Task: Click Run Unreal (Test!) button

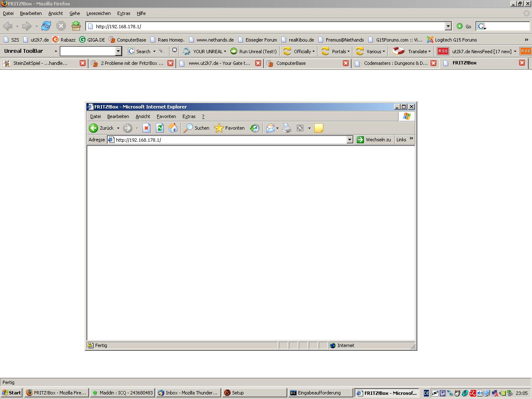Action: coord(254,51)
